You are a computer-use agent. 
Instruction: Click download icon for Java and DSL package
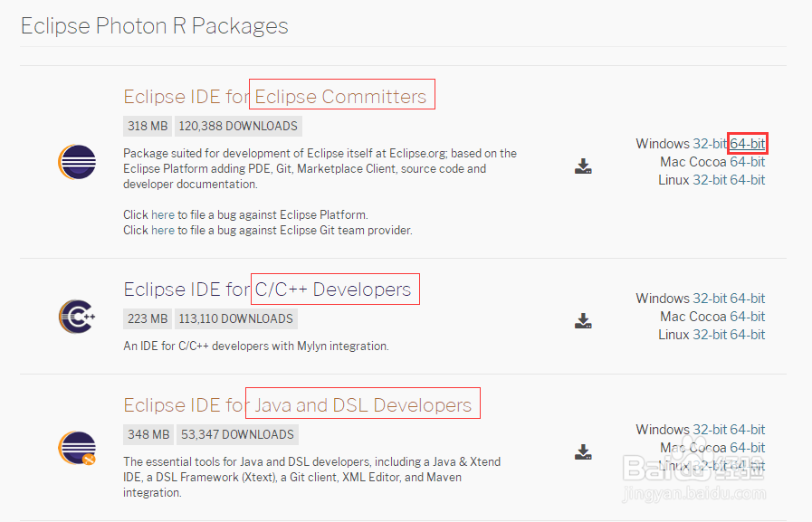[584, 451]
